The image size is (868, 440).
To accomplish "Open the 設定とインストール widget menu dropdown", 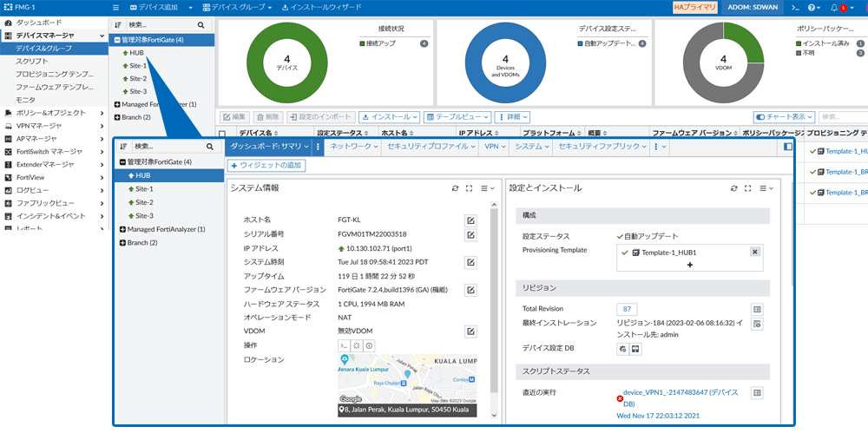I will pyautogui.click(x=766, y=188).
